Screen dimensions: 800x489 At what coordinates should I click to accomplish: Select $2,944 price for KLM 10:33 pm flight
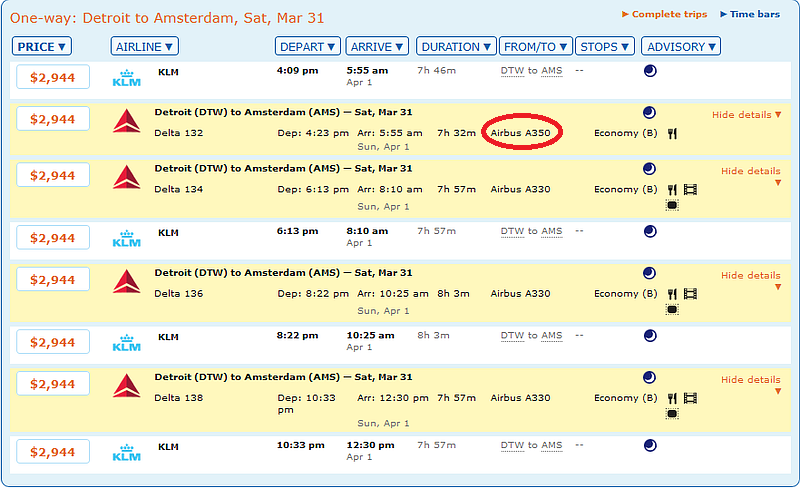[53, 451]
